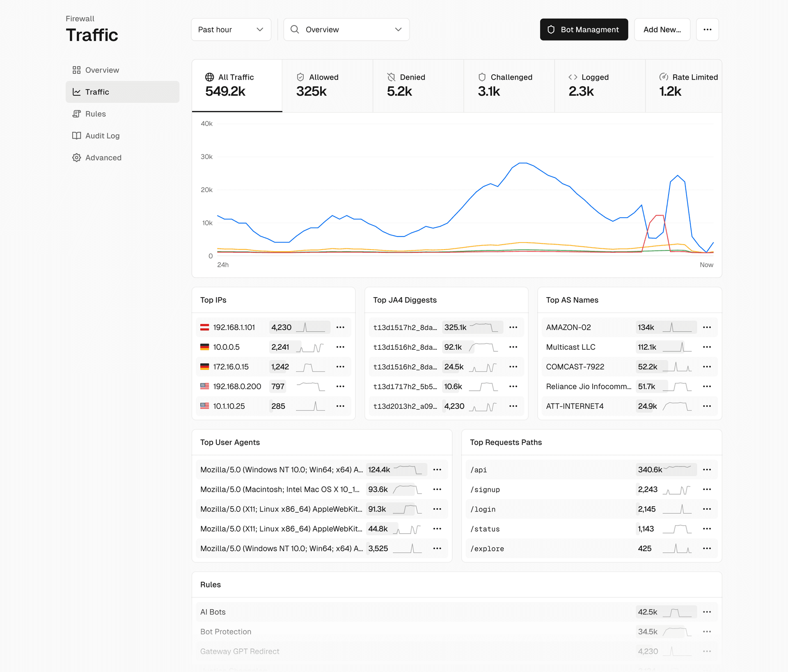This screenshot has width=788, height=672.
Task: Open more options for IP 192.168.1.101
Action: click(340, 327)
